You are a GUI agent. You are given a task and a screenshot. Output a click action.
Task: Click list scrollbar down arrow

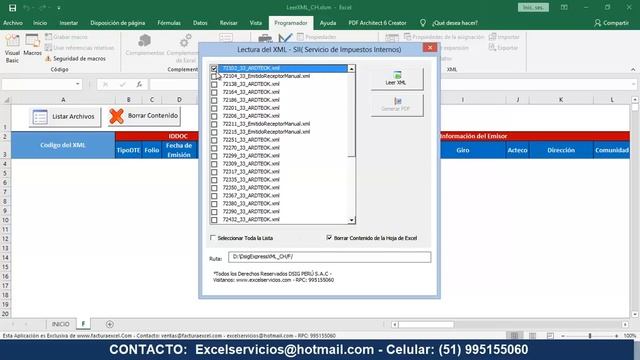[x=351, y=220]
